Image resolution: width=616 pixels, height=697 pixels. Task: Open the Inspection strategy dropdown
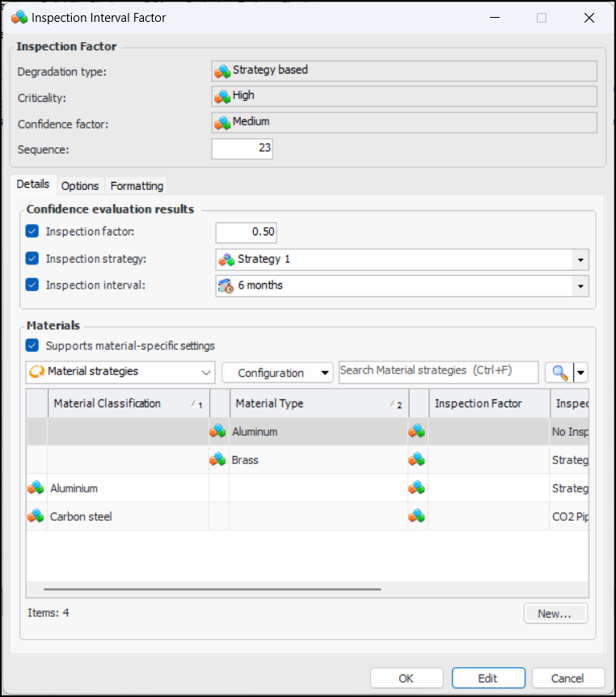[x=580, y=260]
